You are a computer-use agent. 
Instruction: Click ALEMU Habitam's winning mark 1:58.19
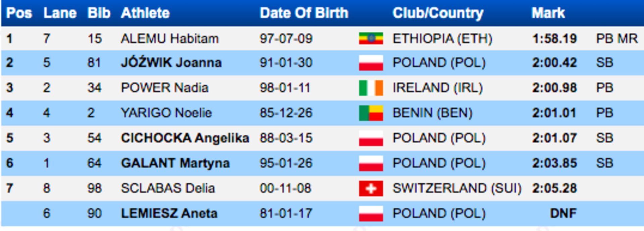pyautogui.click(x=554, y=39)
